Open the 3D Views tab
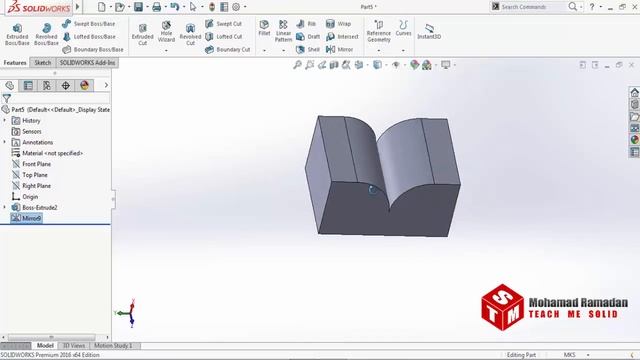640x360 pixels. coord(73,346)
